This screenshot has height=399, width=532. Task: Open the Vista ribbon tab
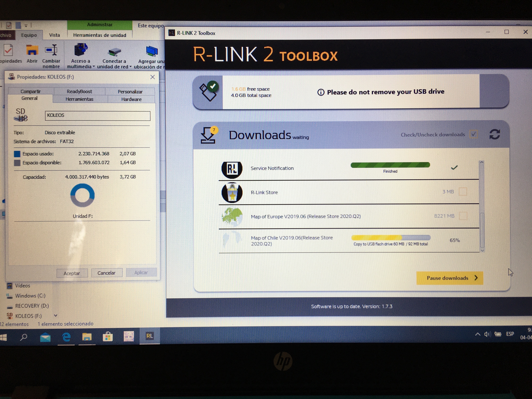click(54, 35)
